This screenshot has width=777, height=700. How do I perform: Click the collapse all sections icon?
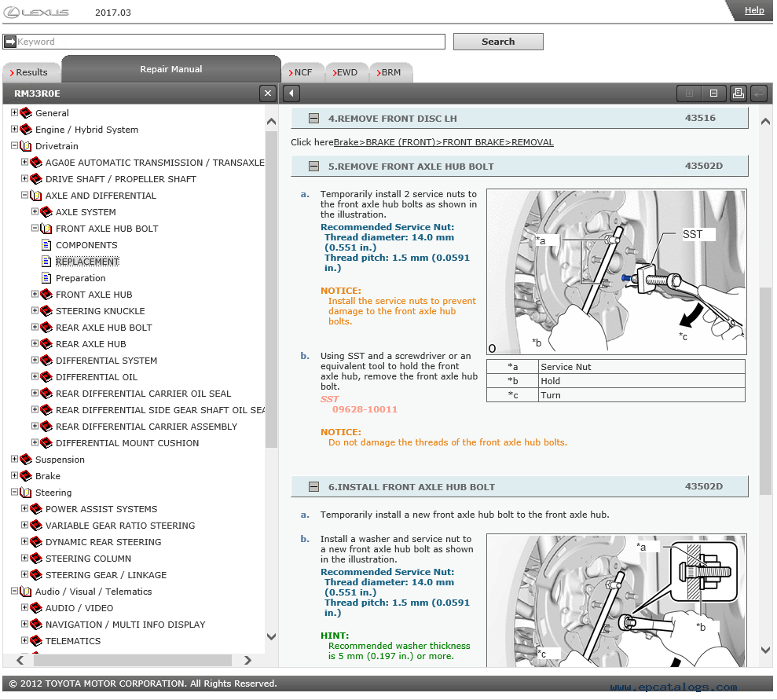(713, 93)
